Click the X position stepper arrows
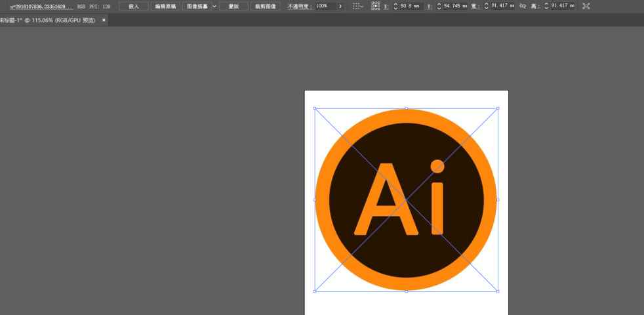 pos(396,6)
